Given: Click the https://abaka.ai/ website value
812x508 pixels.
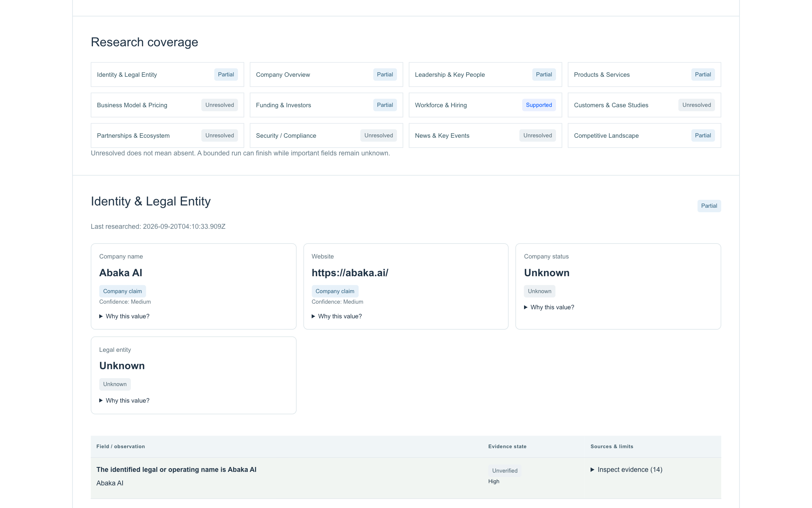Looking at the screenshot, I should click(350, 273).
